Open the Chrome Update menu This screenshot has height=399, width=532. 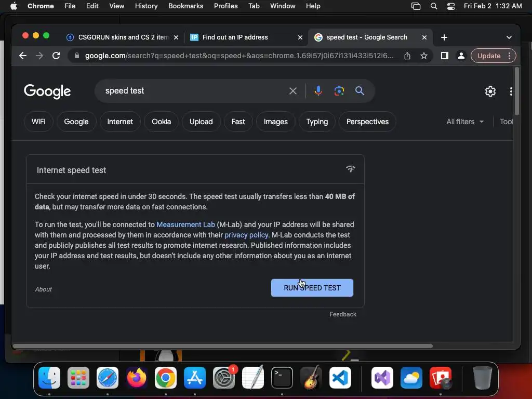click(x=494, y=56)
